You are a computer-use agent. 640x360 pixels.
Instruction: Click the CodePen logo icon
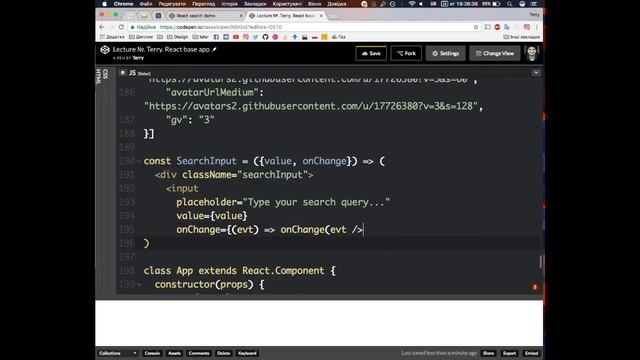pyautogui.click(x=105, y=50)
